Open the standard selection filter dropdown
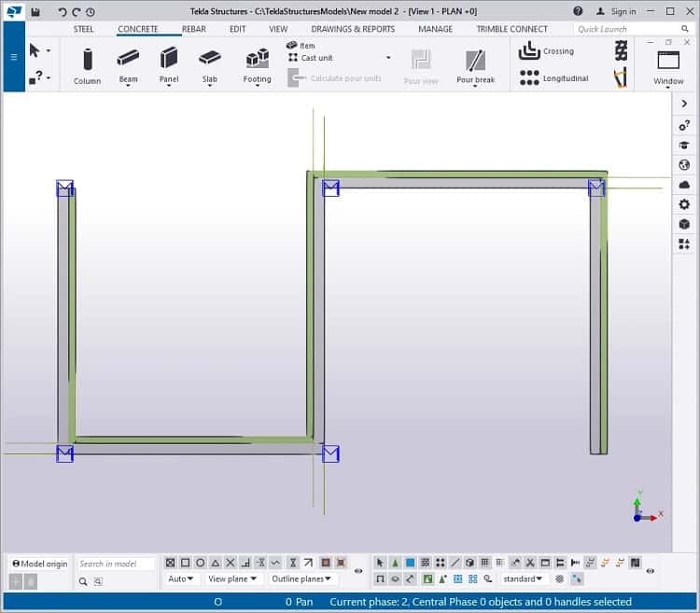This screenshot has width=700, height=613. pos(523,579)
